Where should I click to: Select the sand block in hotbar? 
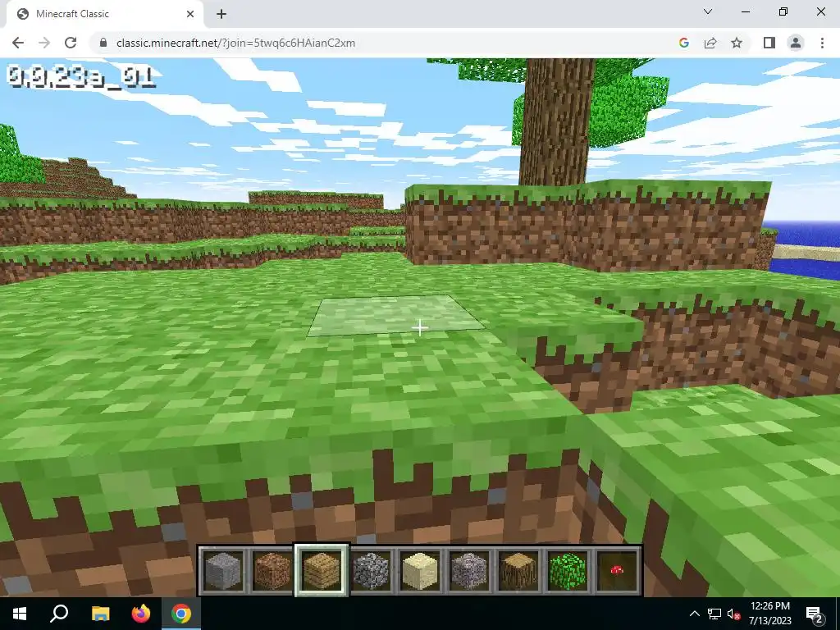pos(419,571)
